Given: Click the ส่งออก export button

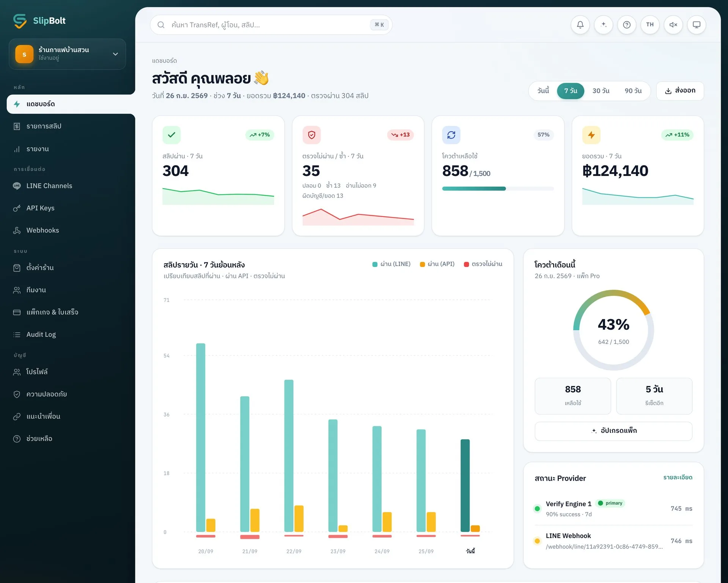Looking at the screenshot, I should 680,91.
